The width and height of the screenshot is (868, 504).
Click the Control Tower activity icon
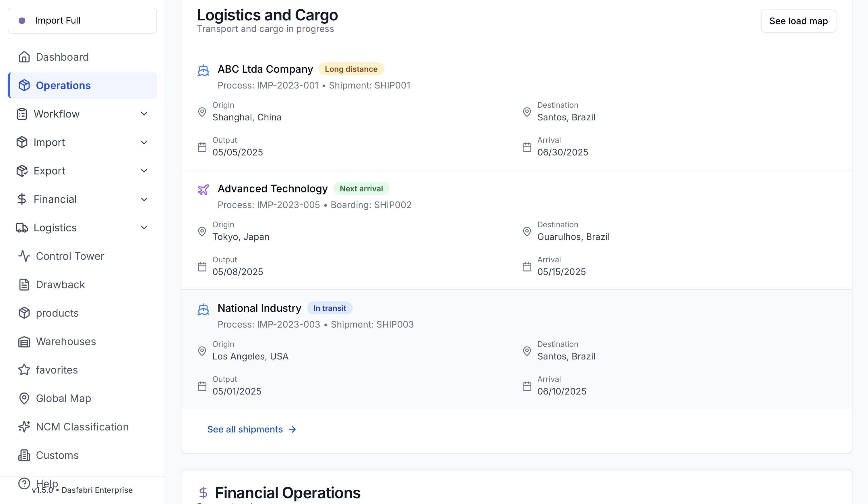24,256
